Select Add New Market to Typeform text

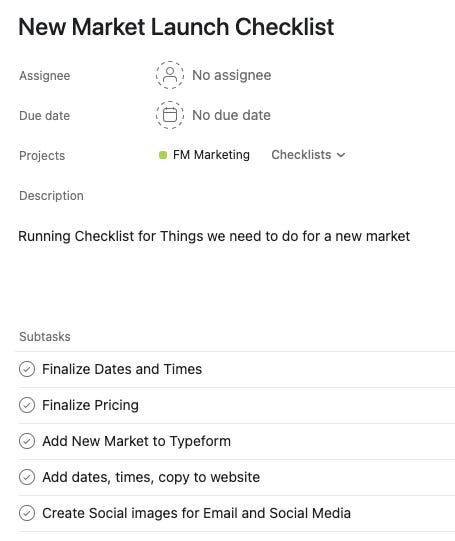tap(136, 441)
